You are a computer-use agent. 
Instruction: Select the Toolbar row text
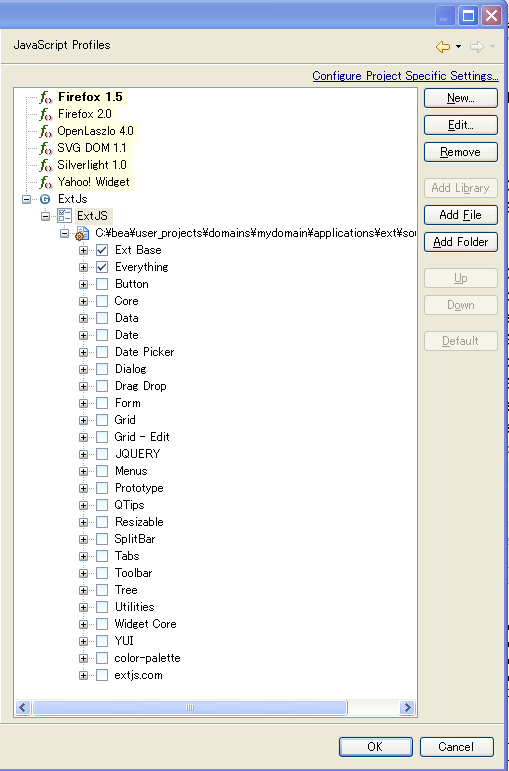(133, 573)
